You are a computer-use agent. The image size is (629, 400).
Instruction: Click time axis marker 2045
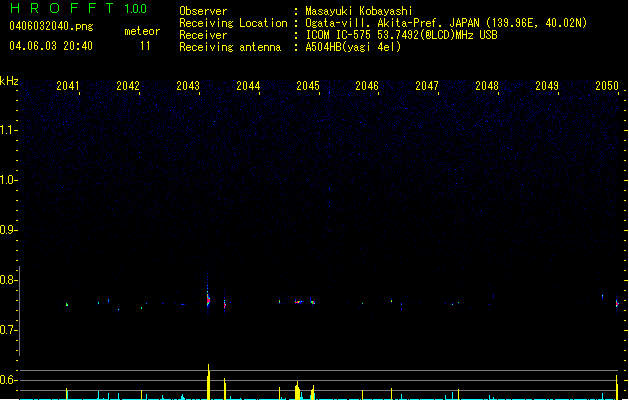(x=308, y=86)
